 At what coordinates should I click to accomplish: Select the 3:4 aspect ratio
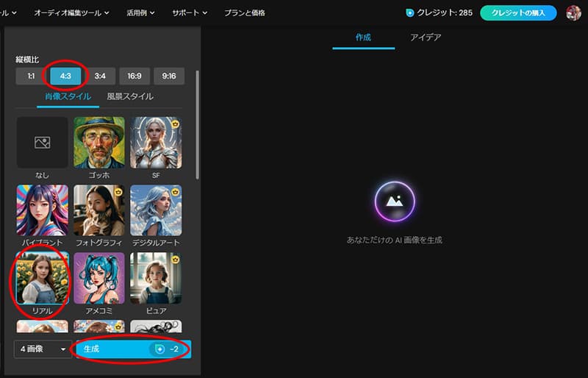coord(100,76)
